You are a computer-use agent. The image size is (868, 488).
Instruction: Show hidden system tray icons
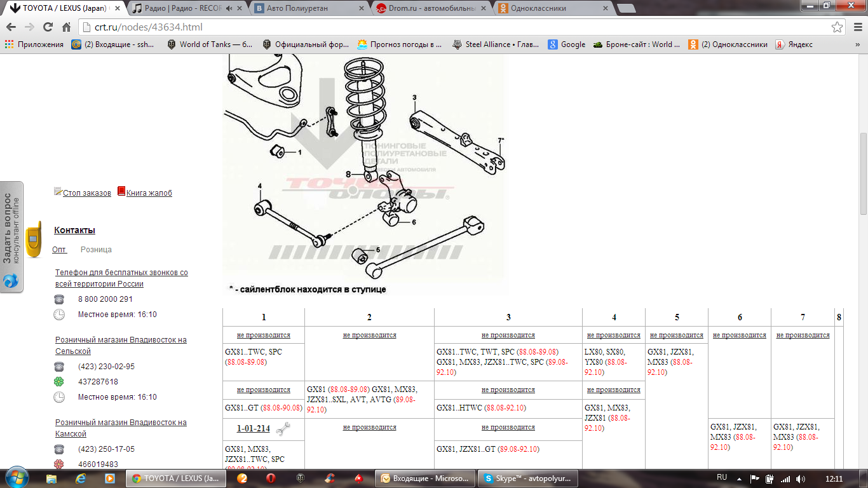coord(740,478)
